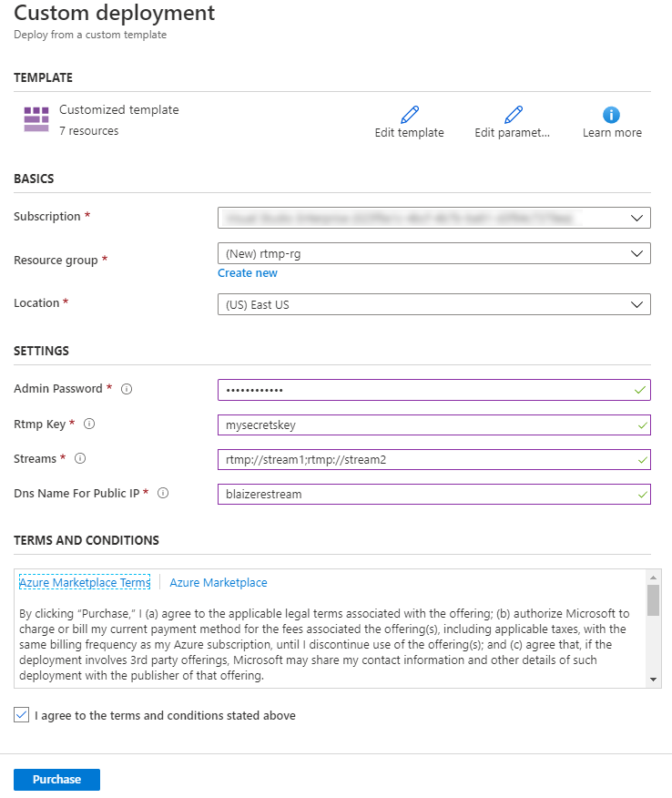This screenshot has height=798, width=672.
Task: Click the Learn more label
Action: click(x=612, y=133)
